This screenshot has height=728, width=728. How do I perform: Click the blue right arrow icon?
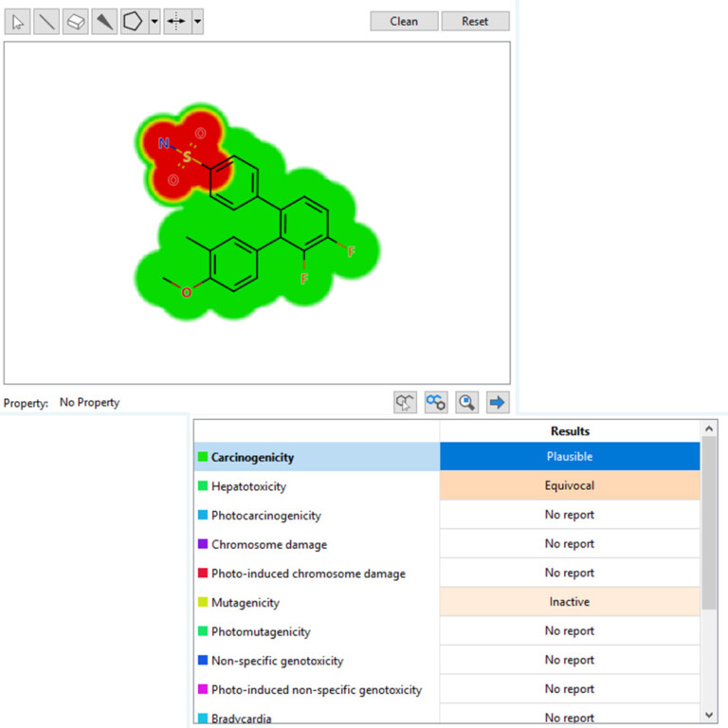(x=498, y=402)
